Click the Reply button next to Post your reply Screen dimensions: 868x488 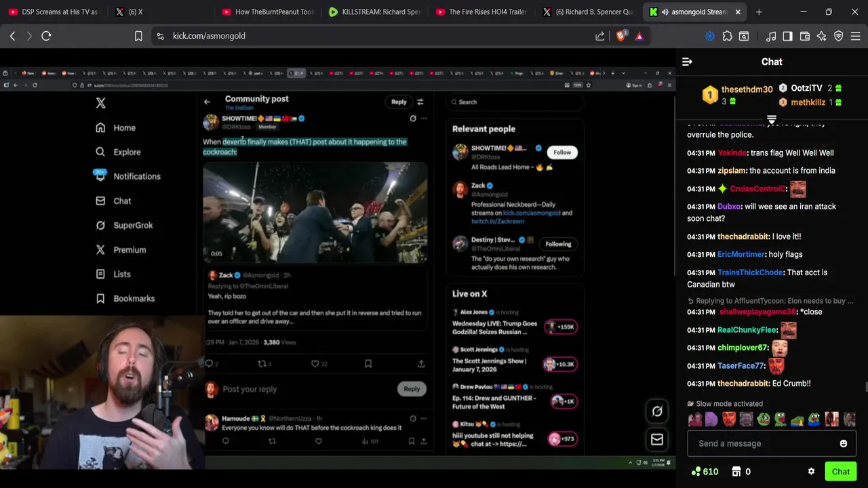coord(412,389)
